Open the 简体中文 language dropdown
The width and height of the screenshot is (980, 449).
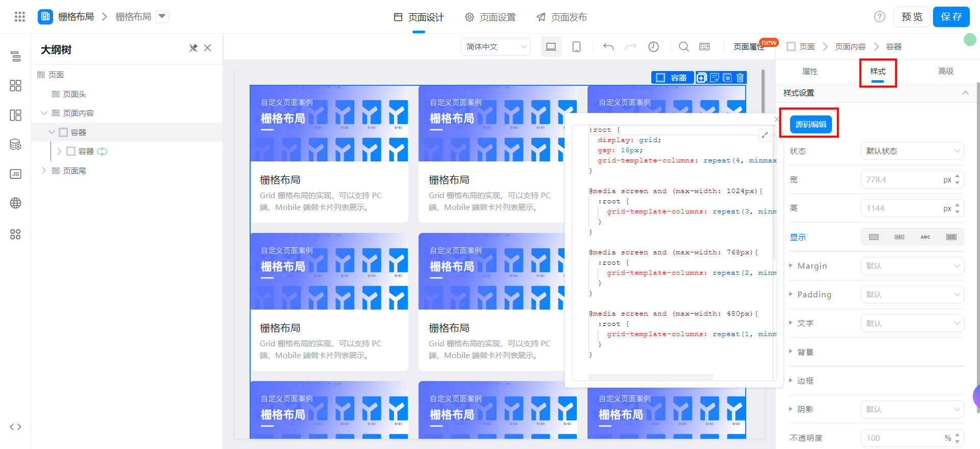[496, 46]
